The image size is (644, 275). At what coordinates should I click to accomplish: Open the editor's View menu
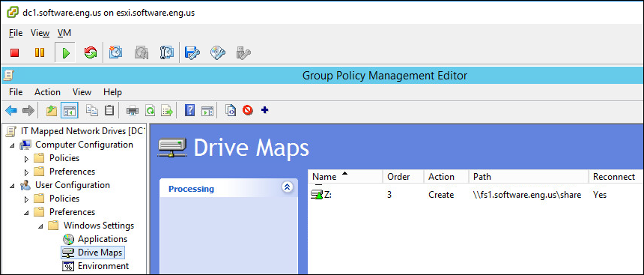pos(82,92)
